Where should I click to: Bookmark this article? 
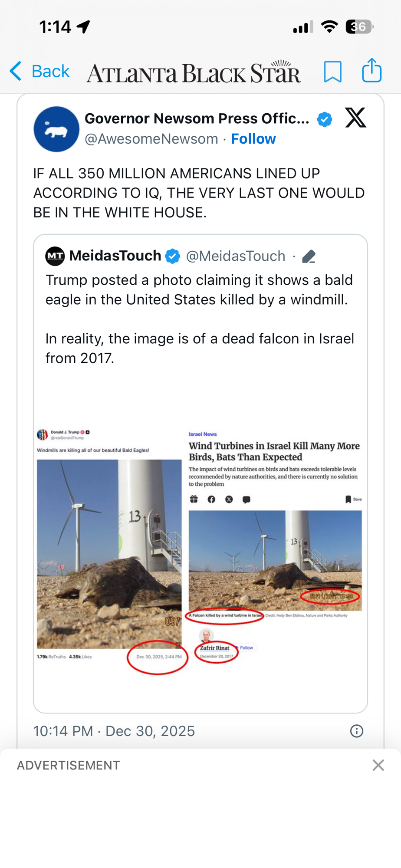332,71
